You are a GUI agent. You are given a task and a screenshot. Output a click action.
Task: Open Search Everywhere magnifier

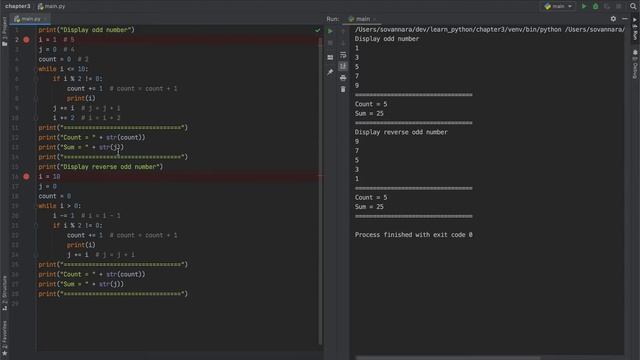(633, 6)
